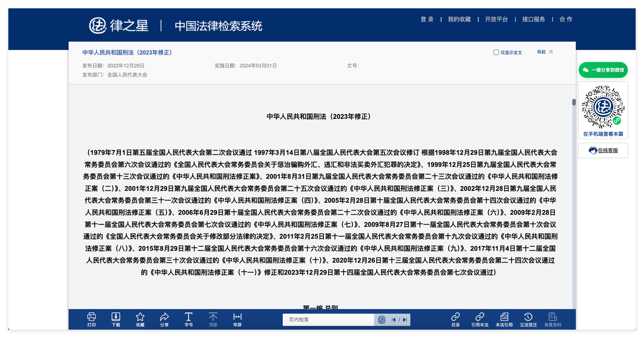
Task: Click the 分享 (share) arrow icon
Action: pos(164,317)
